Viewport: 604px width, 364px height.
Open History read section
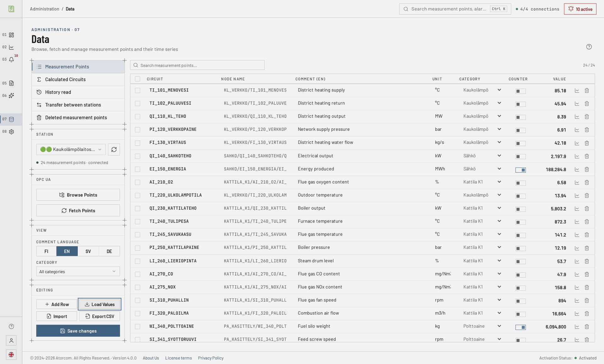(x=78, y=92)
